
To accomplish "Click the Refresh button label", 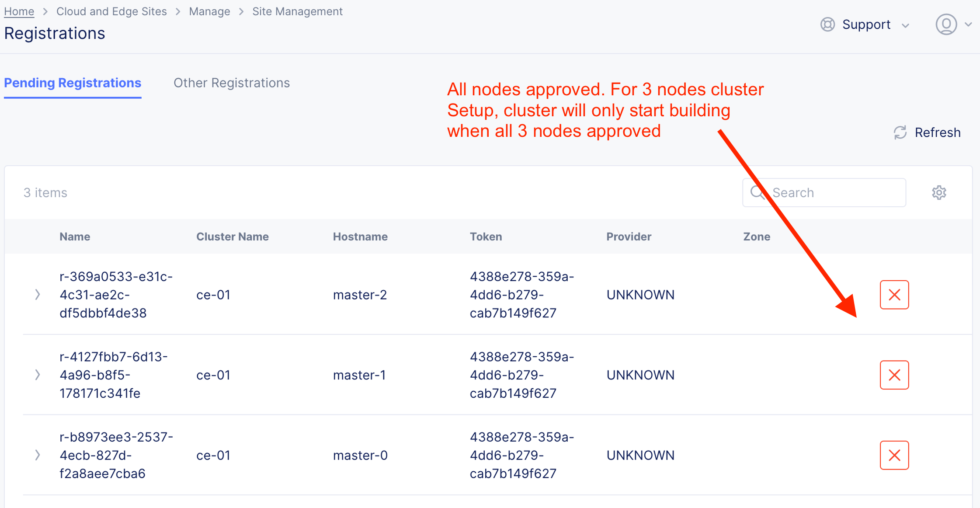I will click(x=937, y=132).
